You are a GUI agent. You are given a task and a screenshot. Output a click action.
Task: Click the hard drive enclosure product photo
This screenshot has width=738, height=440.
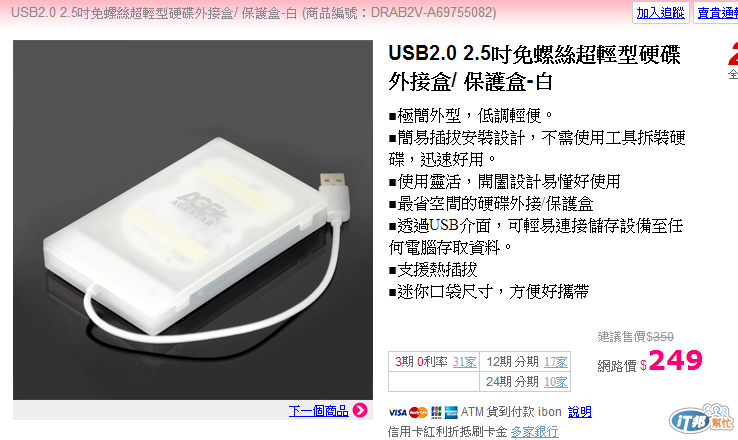tap(193, 220)
